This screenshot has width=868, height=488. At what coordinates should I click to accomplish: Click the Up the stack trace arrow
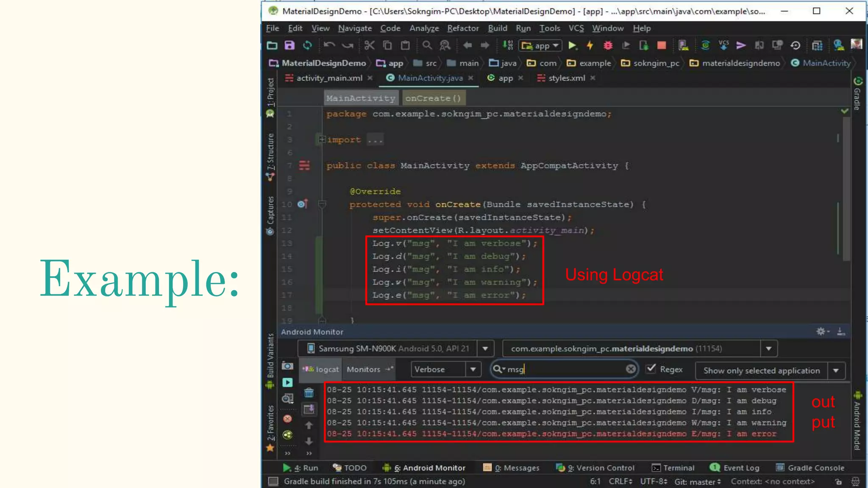[x=309, y=425]
